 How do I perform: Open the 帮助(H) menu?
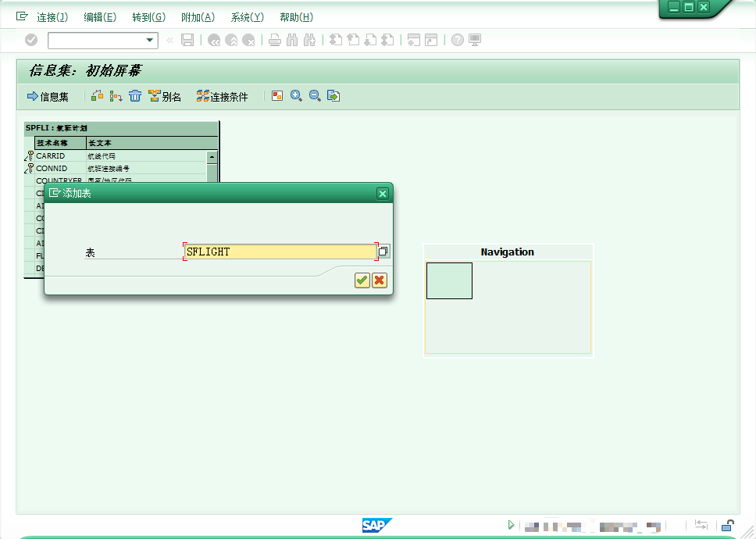pos(296,17)
